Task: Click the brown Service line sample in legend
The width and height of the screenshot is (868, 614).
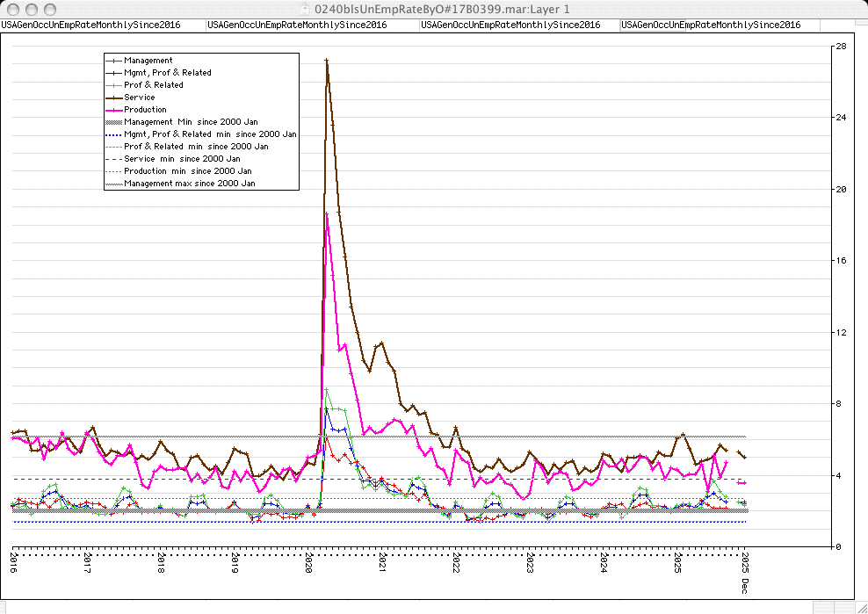Action: 113,98
